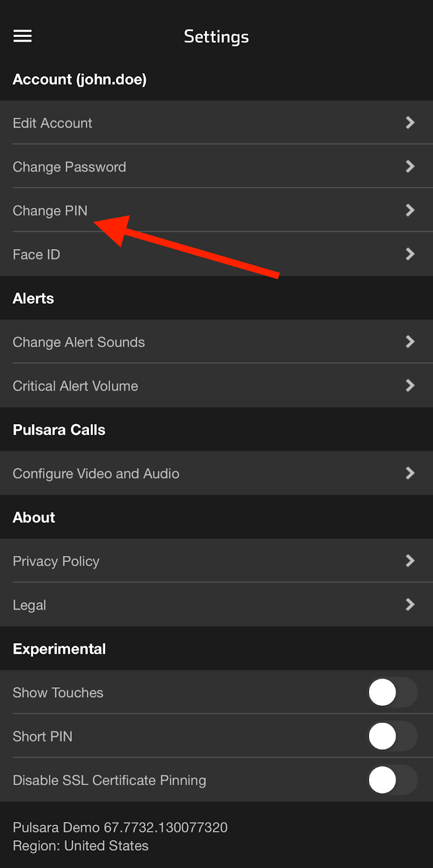433x868 pixels.
Task: Tap the Change Alert Sounds chevron
Action: coord(410,342)
